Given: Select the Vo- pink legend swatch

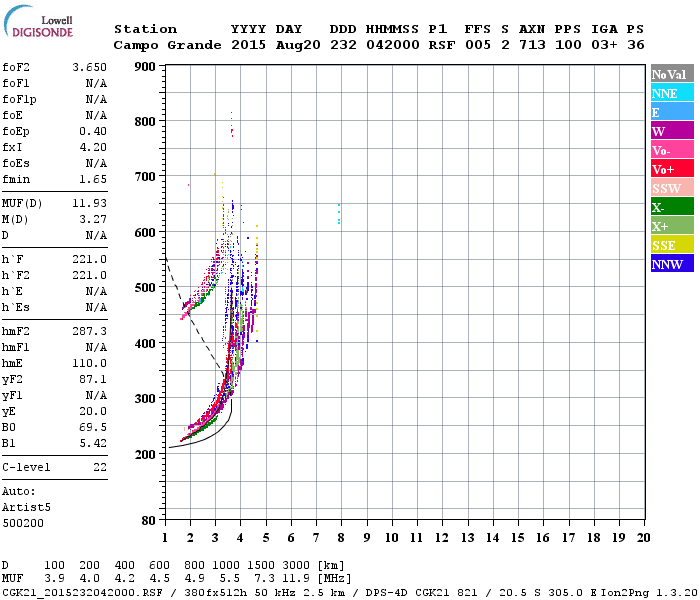Looking at the screenshot, I should [x=672, y=150].
